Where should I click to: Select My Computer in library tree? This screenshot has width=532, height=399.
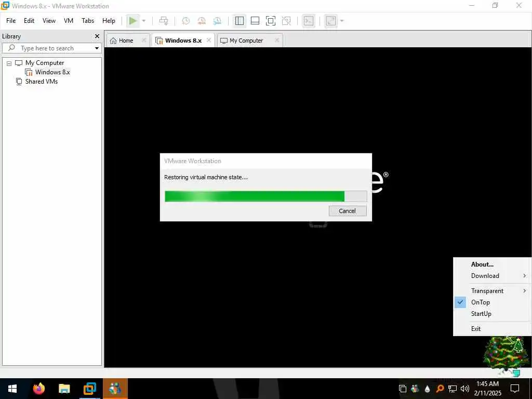[45, 63]
